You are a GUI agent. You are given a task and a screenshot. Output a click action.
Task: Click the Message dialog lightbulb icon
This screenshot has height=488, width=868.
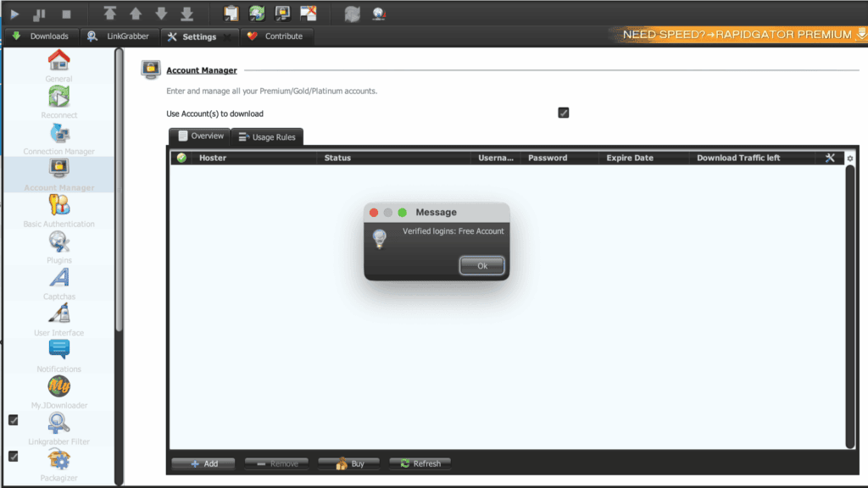[x=379, y=239]
